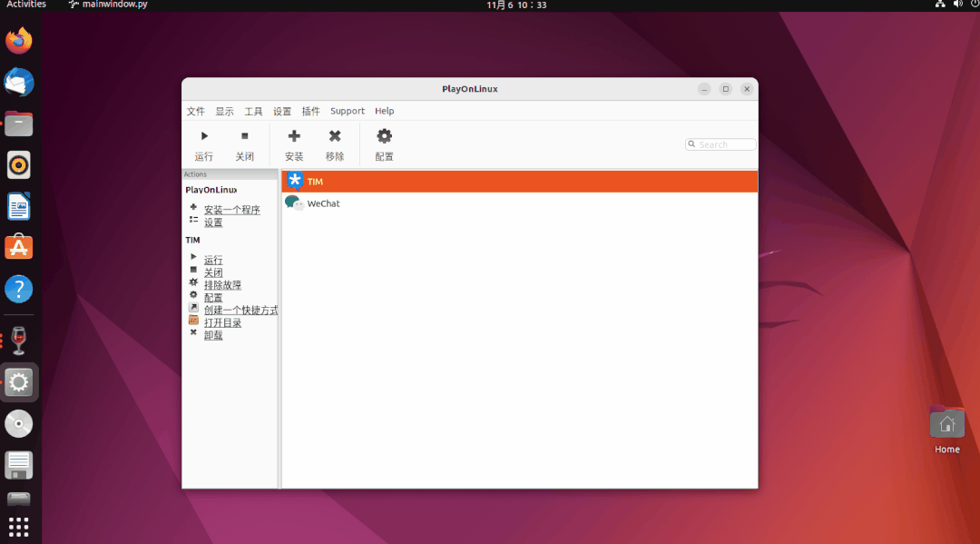Open the 文件 menu
980x544 pixels.
(196, 111)
